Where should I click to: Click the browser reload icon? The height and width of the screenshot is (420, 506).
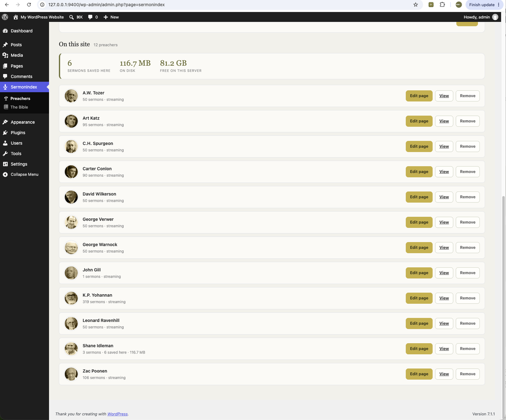click(29, 5)
